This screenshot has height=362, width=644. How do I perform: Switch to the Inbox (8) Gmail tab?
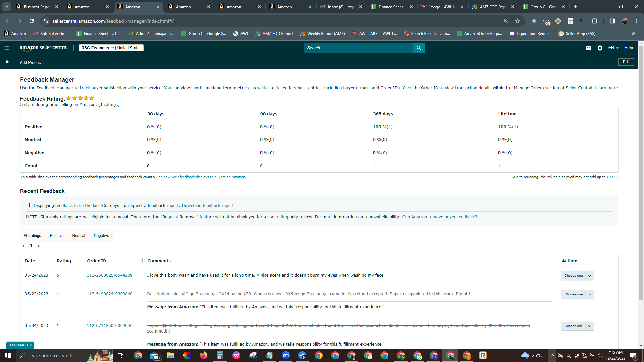(341, 7)
